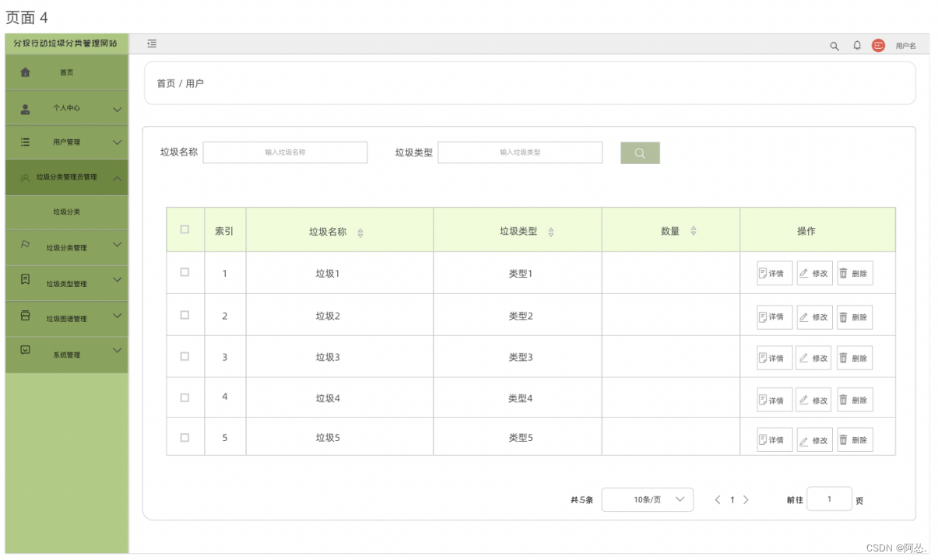Expand the 垃圾分类管理 chevron
Screen dimensions: 938x560
pyautogui.click(x=118, y=244)
